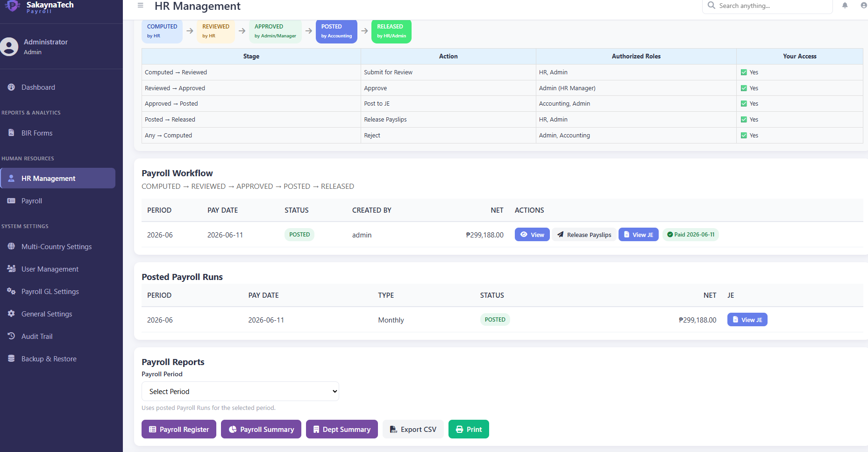Click the General Settings gear icon
This screenshot has width=868, height=452.
click(11, 314)
